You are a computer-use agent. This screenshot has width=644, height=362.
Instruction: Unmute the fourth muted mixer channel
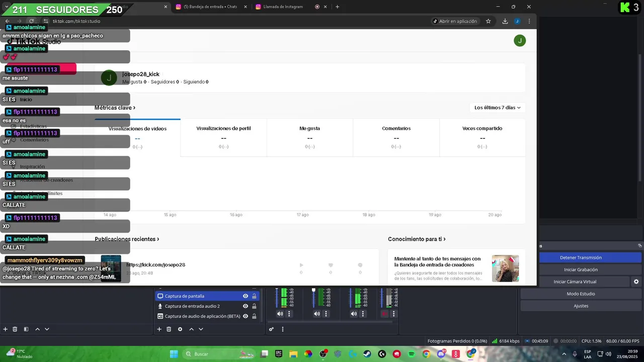pyautogui.click(x=384, y=314)
